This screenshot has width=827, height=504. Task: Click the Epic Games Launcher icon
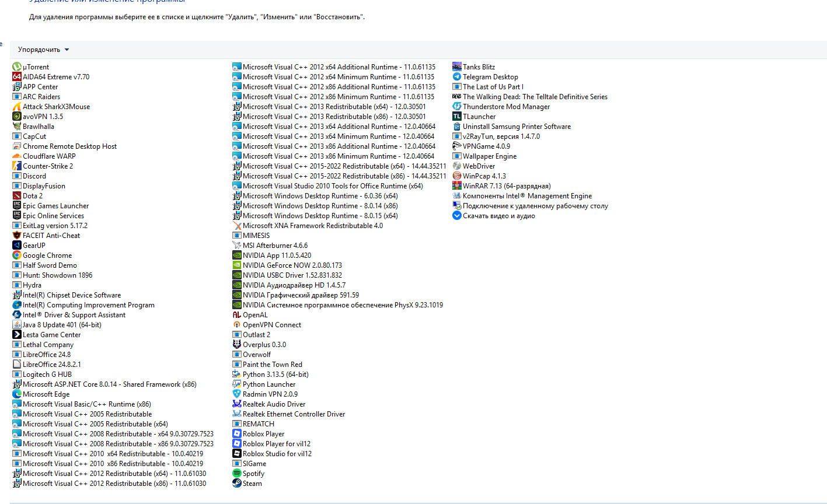tap(17, 206)
